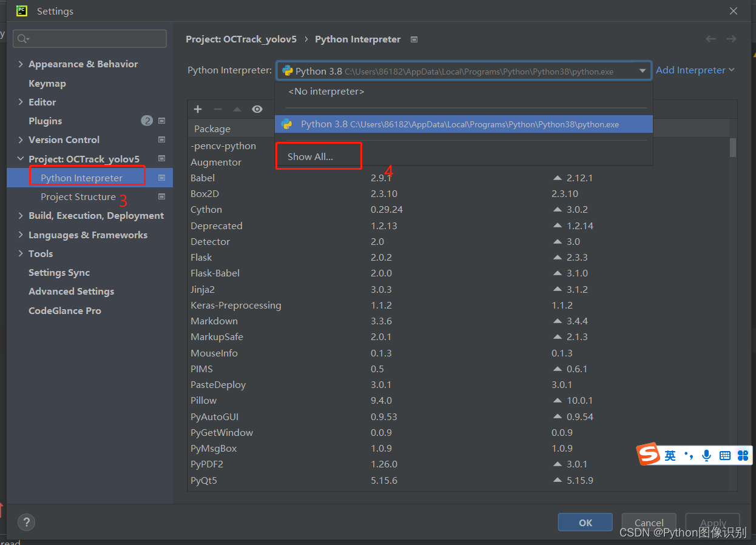Image resolution: width=756 pixels, height=545 pixels.
Task: Open the Sogou soft keyboard icon
Action: coord(724,455)
